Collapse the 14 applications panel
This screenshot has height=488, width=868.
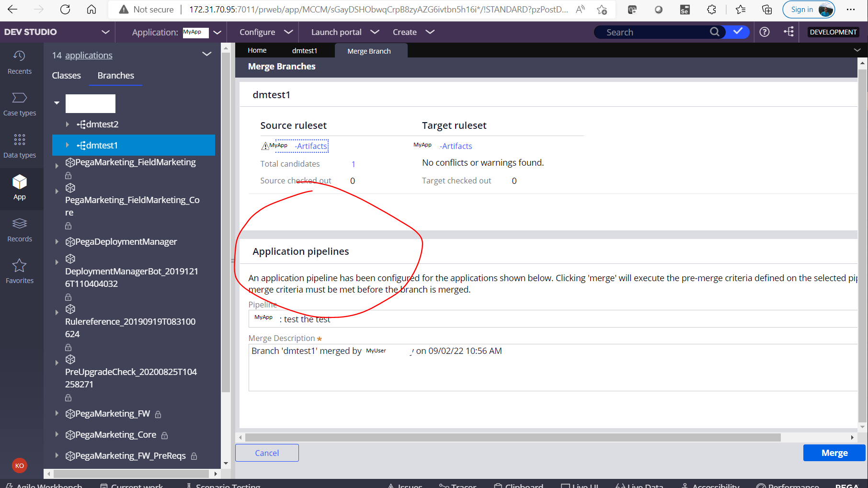206,54
